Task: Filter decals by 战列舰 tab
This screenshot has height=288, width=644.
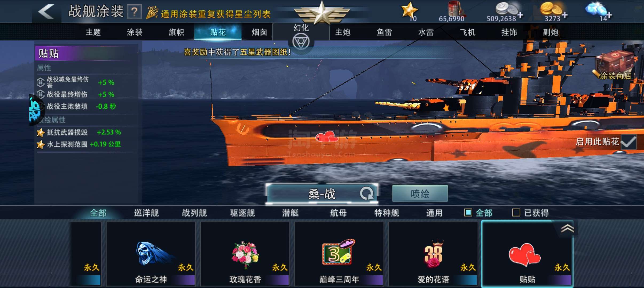Action: coord(194,213)
